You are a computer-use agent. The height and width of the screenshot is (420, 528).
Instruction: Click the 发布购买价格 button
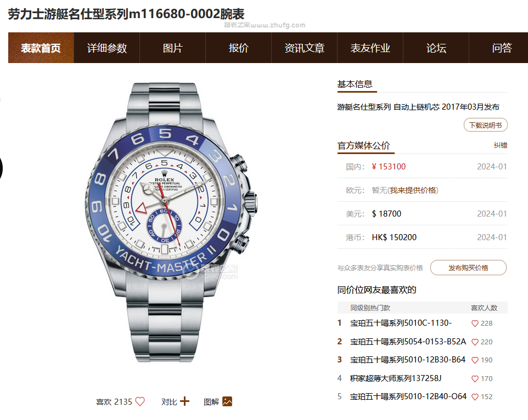[468, 268]
